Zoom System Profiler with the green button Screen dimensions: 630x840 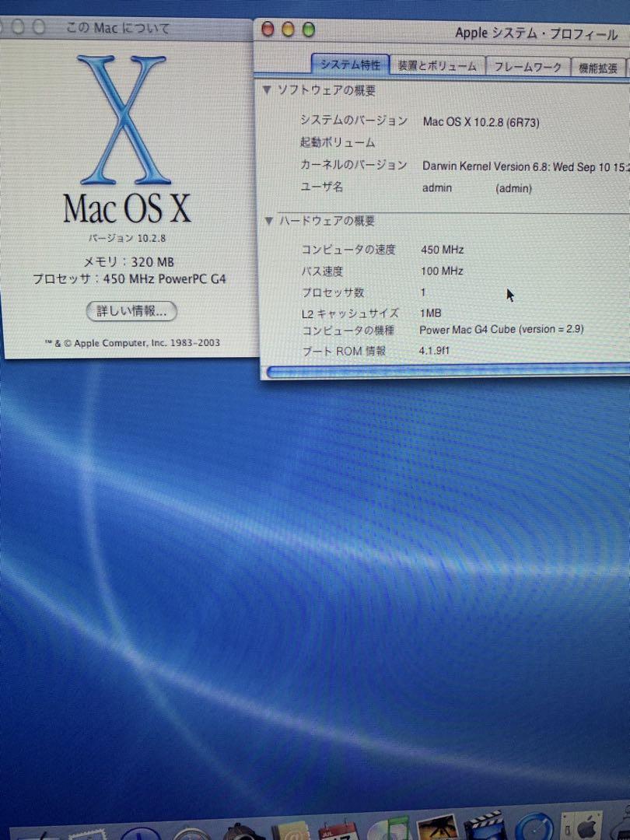(x=309, y=29)
